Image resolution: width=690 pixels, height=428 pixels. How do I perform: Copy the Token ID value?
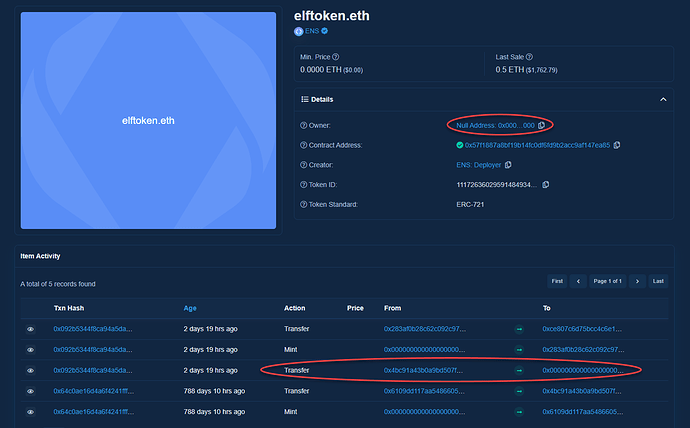546,185
